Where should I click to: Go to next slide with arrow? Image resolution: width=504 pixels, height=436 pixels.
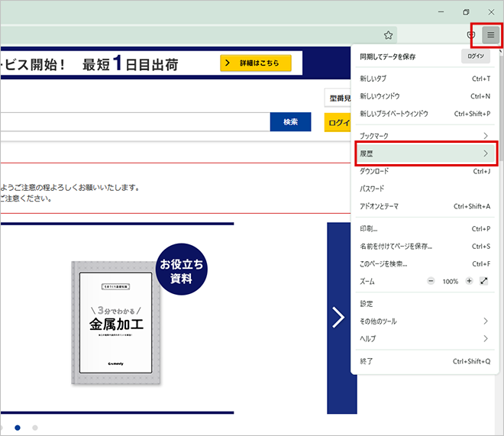click(338, 317)
